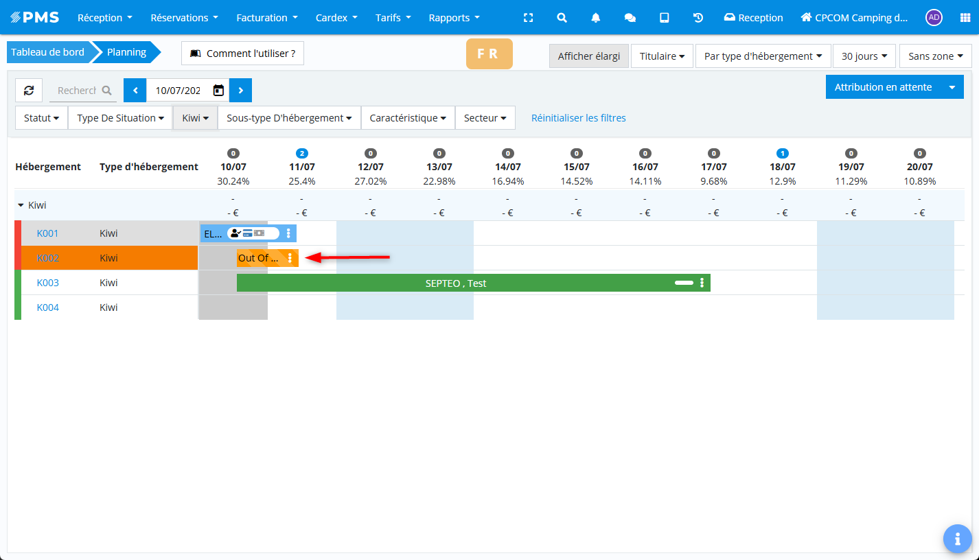Screen dimensions: 979x560
Task: Select the green SEPTEO, Test reservation bar
Action: [x=456, y=283]
